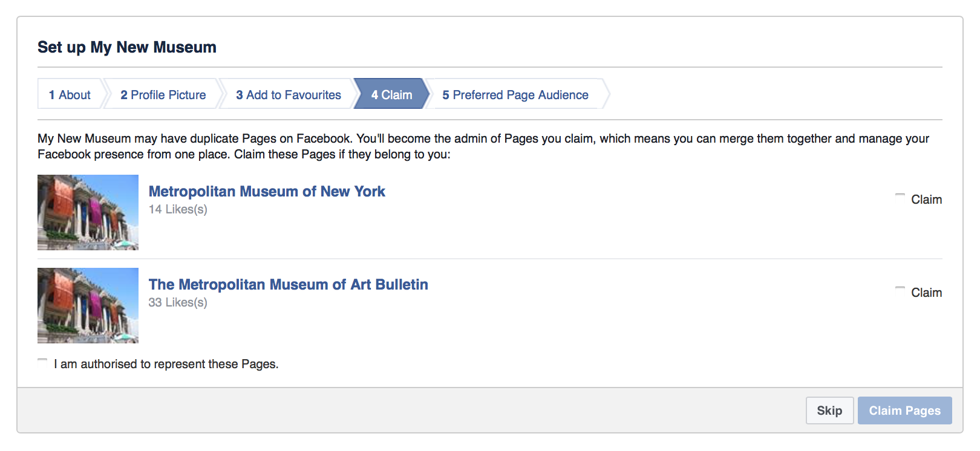Click the 14 Likes(s) text
The width and height of the screenshot is (980, 451).
(x=178, y=209)
